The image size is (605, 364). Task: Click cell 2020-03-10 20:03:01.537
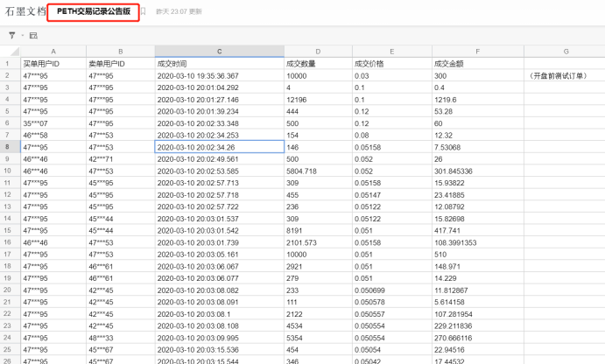tap(220, 219)
